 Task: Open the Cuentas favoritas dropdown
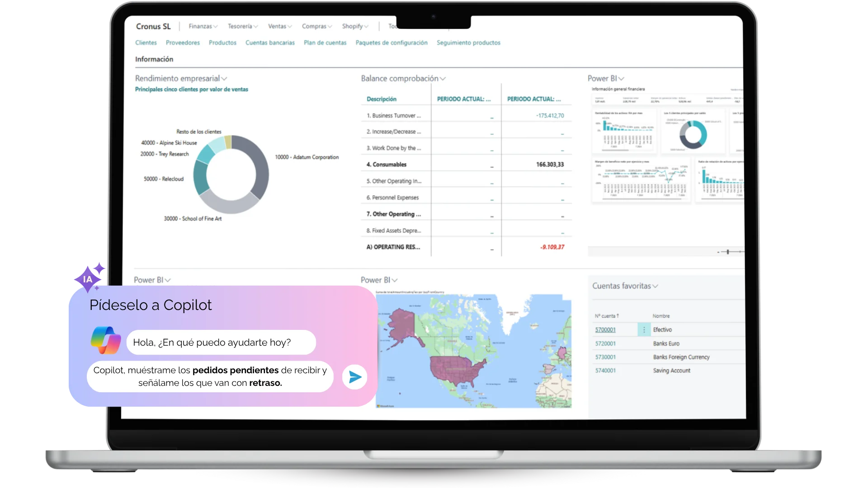tap(656, 286)
